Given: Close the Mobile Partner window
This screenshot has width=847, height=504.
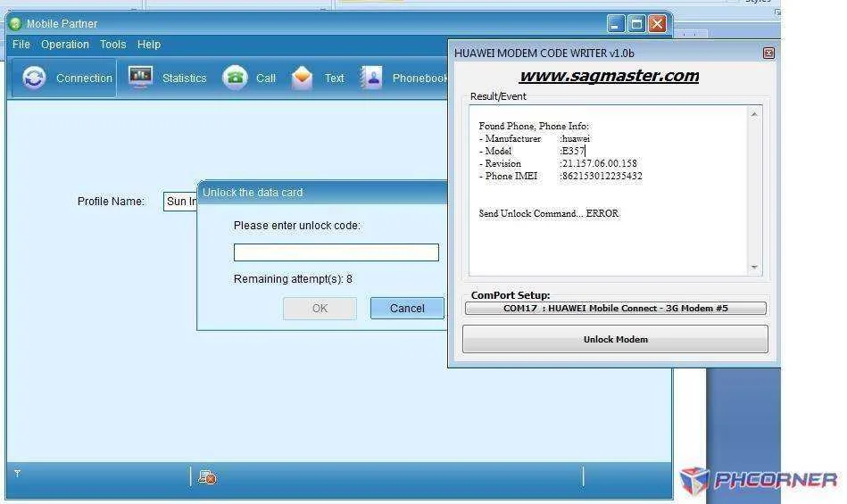Looking at the screenshot, I should (x=657, y=24).
